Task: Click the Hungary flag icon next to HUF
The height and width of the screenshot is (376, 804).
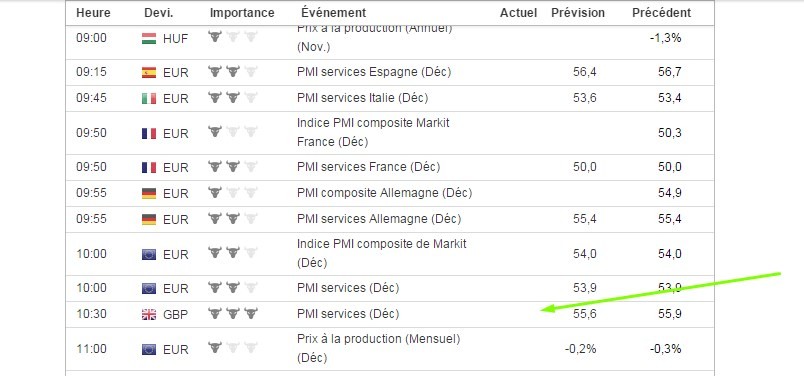Action: [149, 38]
